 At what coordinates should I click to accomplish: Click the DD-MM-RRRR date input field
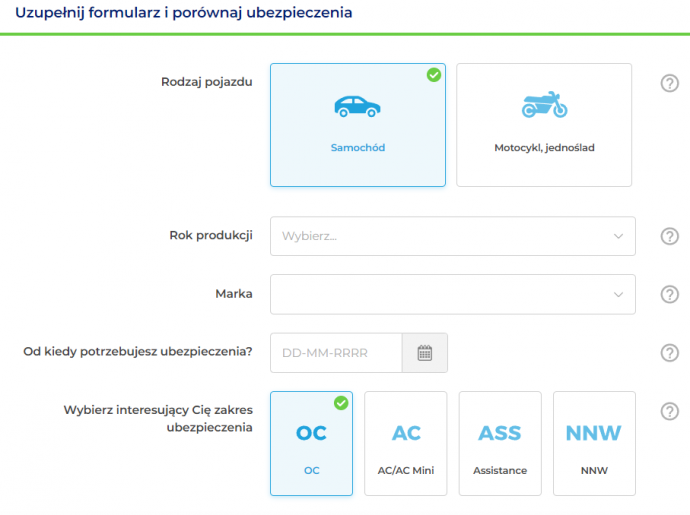pyautogui.click(x=336, y=353)
